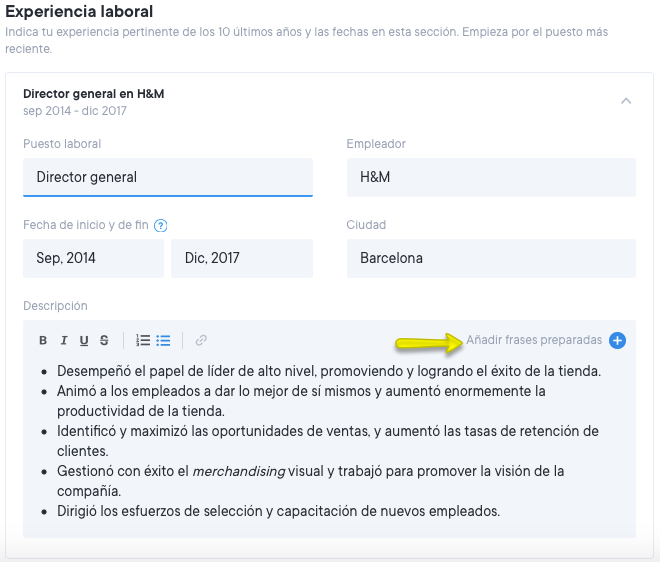The image size is (660, 562).
Task: Open the end date picker Dic, 2017
Action: click(x=241, y=258)
